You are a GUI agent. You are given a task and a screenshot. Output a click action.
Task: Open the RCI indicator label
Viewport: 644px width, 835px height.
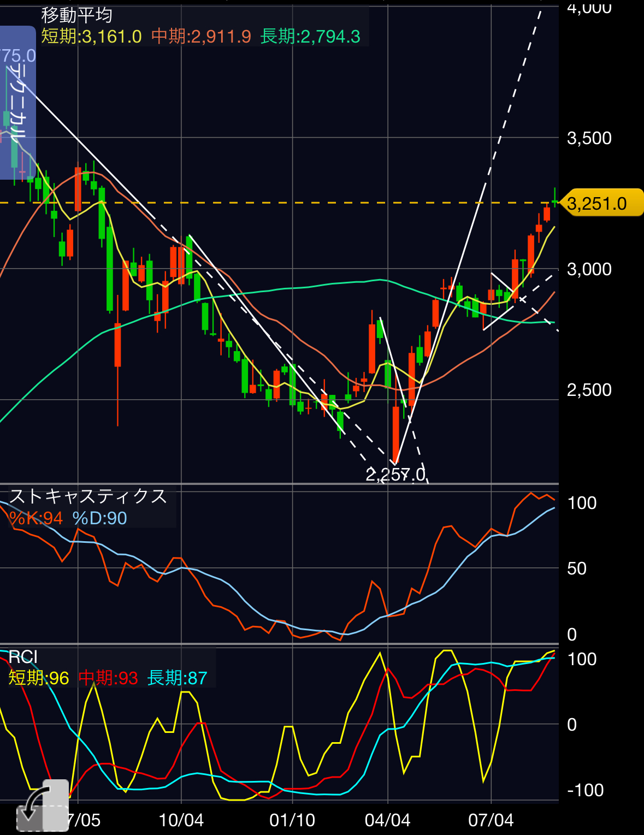(23, 657)
